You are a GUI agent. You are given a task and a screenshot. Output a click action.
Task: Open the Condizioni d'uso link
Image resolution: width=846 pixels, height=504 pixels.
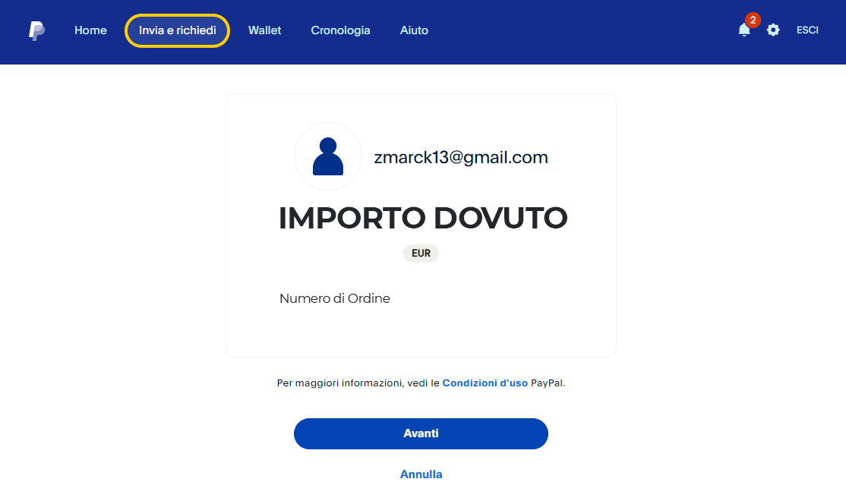485,383
